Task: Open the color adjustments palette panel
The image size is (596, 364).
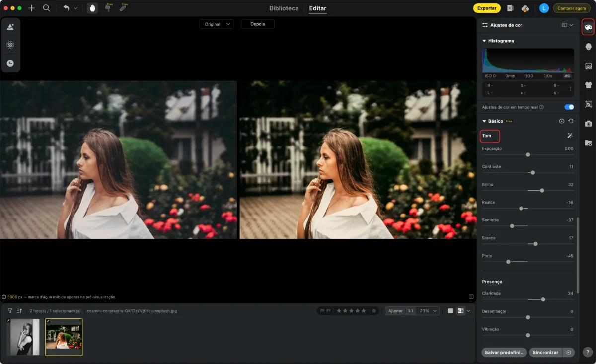Action: (589, 27)
